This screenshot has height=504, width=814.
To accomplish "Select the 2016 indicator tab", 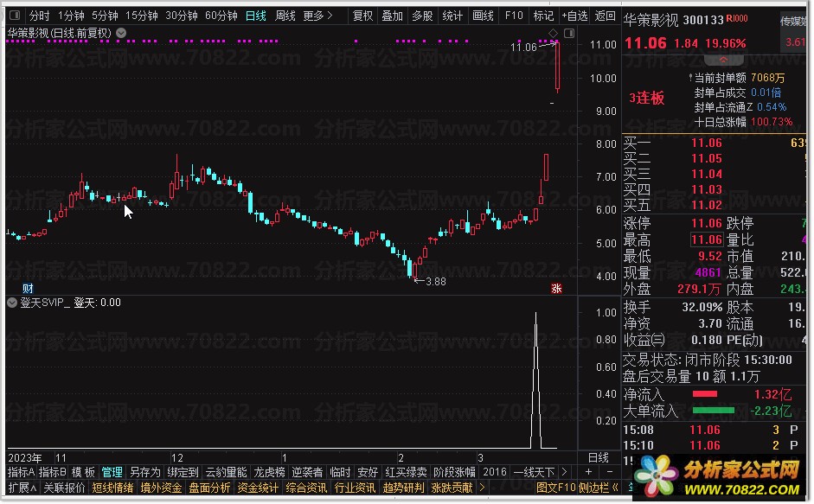I will [494, 472].
